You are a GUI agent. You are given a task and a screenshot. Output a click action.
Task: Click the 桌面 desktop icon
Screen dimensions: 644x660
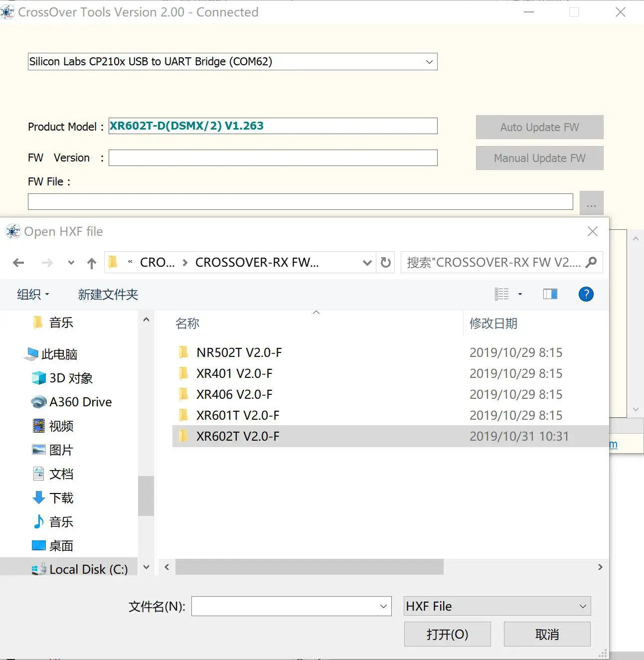(x=38, y=545)
